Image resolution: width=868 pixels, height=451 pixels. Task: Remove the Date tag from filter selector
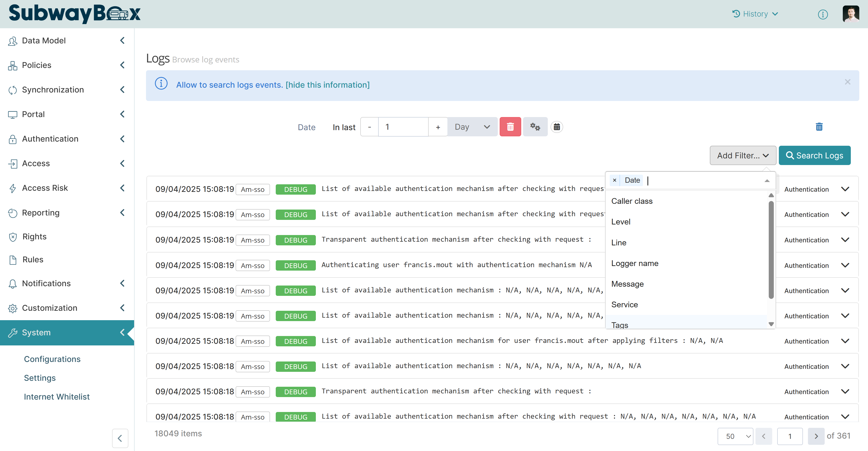click(614, 180)
